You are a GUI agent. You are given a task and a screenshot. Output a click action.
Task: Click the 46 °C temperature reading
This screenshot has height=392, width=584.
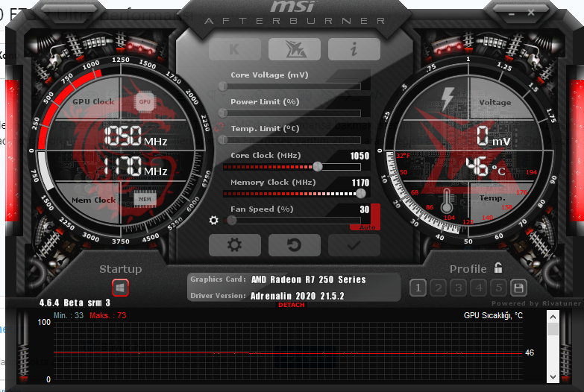485,166
